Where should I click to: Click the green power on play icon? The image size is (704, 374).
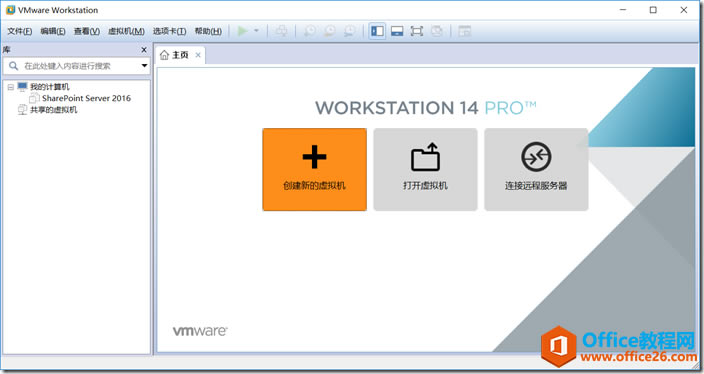(242, 31)
